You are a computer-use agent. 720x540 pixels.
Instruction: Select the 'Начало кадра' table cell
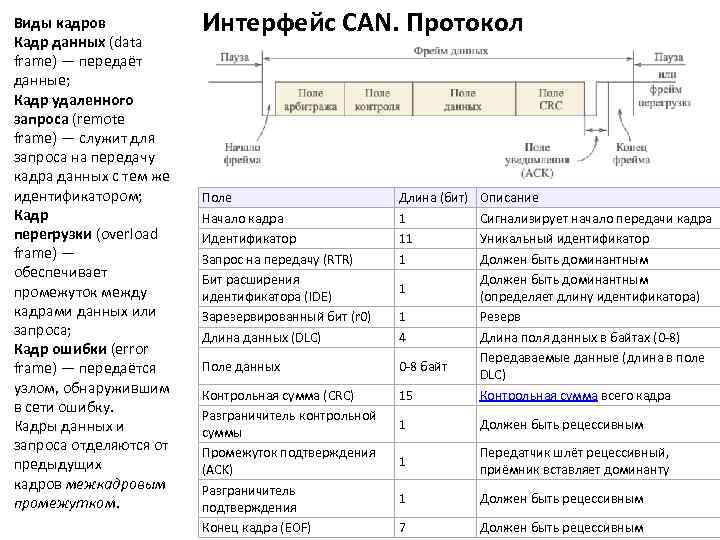tap(297, 219)
